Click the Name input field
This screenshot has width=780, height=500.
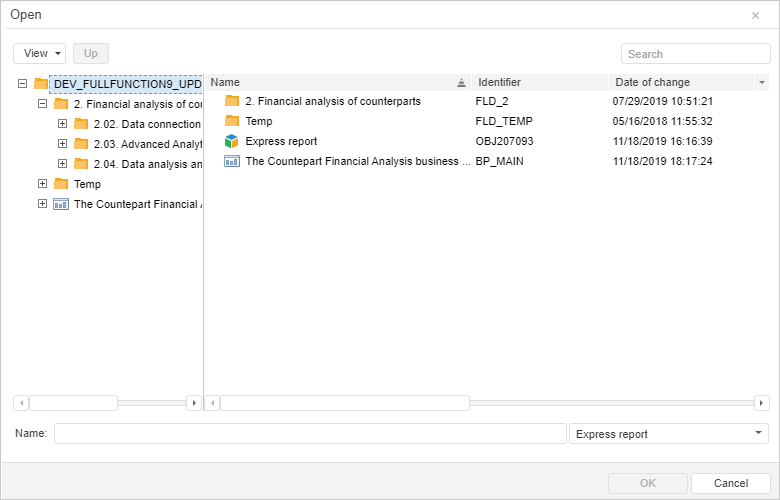click(x=310, y=434)
